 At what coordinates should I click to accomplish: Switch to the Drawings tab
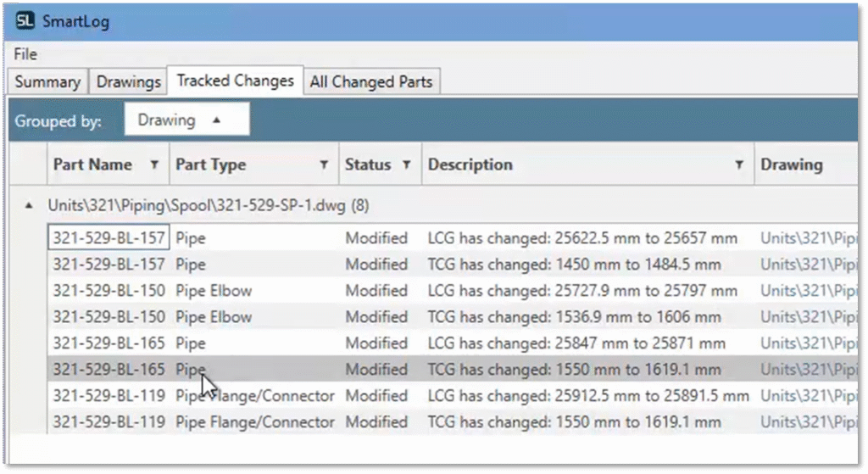coord(128,82)
